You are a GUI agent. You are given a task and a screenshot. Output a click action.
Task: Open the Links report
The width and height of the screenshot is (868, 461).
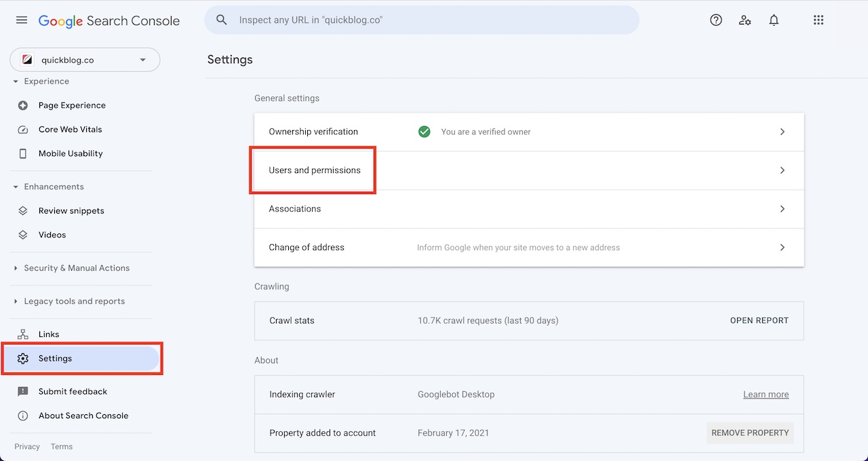pyautogui.click(x=49, y=334)
